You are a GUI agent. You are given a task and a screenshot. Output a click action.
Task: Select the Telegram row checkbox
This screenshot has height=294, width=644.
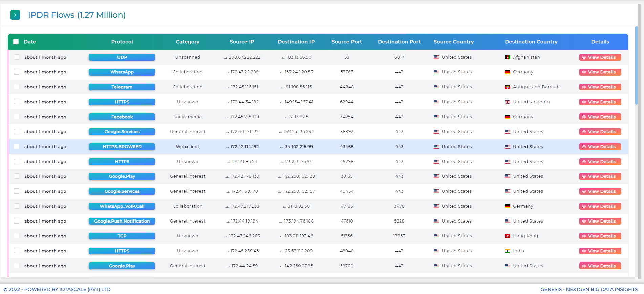(17, 87)
